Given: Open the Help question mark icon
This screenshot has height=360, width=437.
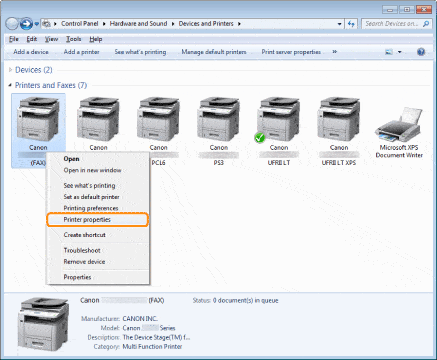Looking at the screenshot, I should [421, 52].
